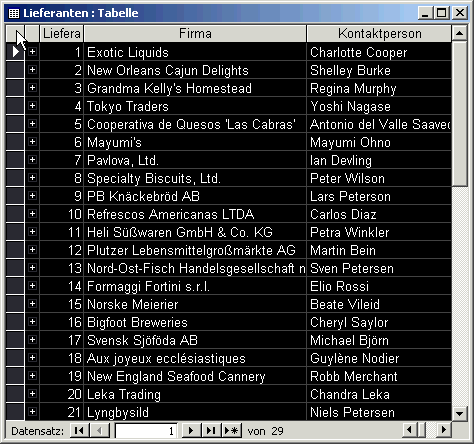Click cell 'New Orleans Cajun Delights'

coord(195,70)
